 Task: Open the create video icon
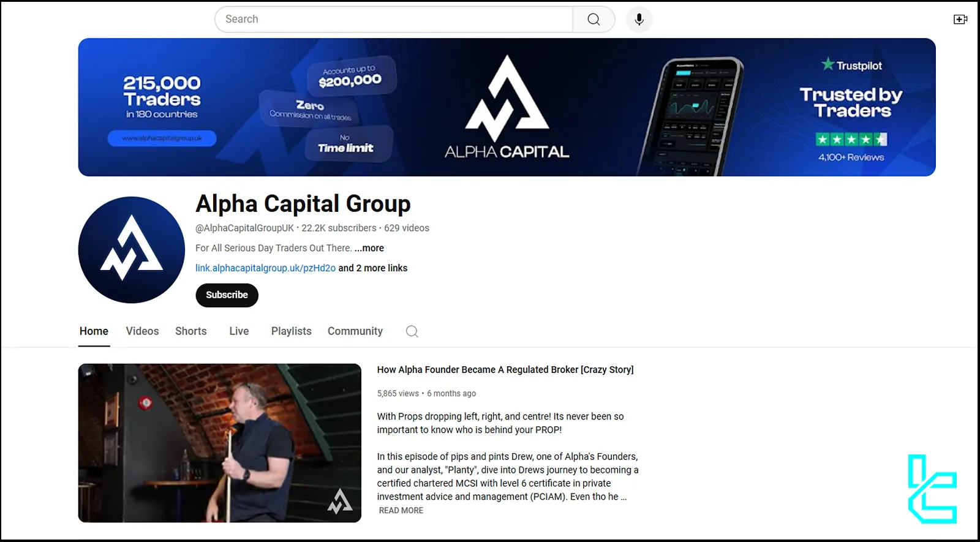click(x=960, y=20)
